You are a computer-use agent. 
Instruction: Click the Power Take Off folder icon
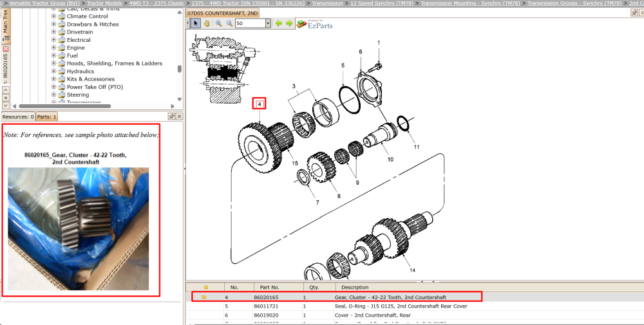pos(62,87)
